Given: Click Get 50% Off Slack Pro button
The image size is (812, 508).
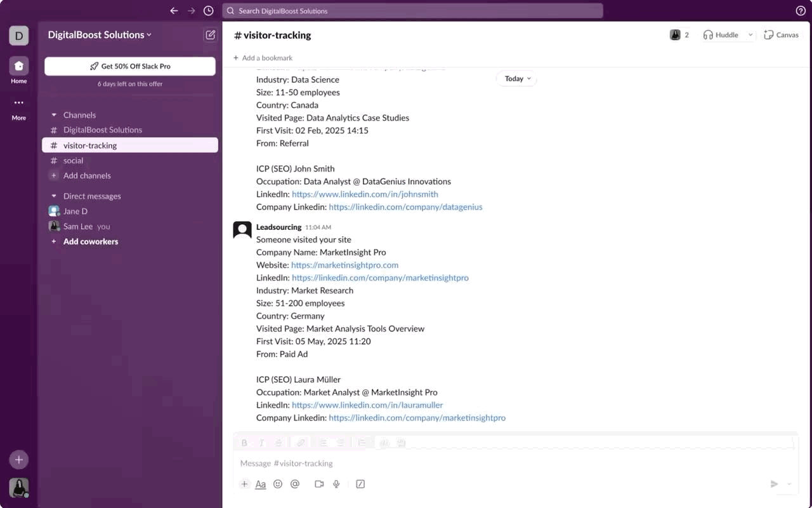Looking at the screenshot, I should (x=130, y=66).
